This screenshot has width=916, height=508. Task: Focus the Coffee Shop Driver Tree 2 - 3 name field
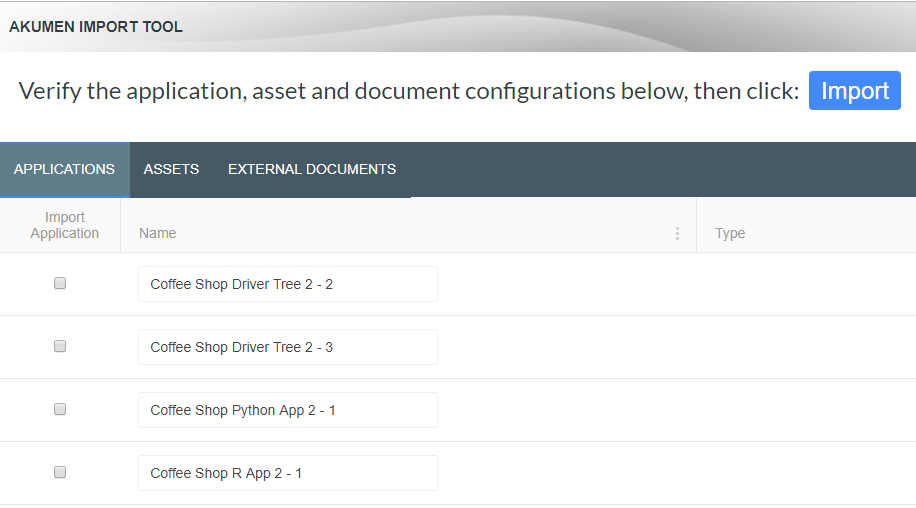coord(288,347)
